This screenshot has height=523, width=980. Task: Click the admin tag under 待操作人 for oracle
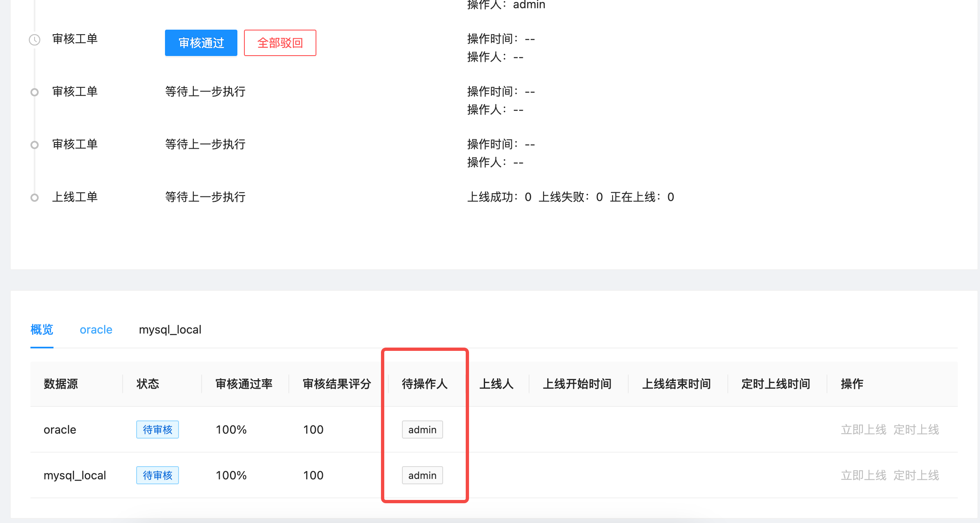[422, 430]
